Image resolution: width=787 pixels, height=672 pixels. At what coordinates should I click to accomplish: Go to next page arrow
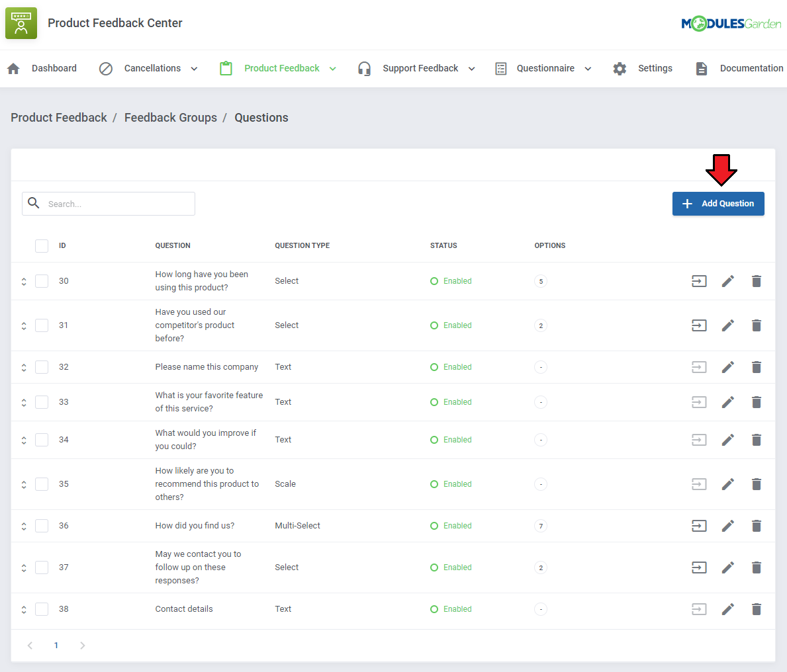pos(82,646)
